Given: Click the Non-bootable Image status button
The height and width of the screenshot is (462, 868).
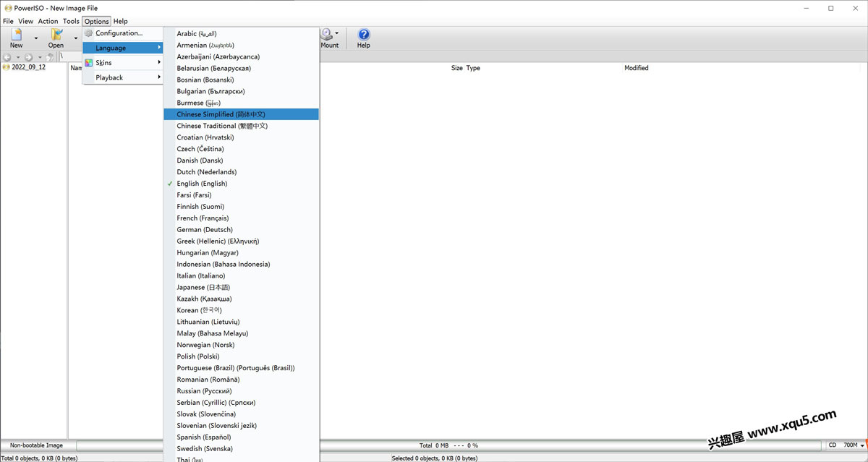Looking at the screenshot, I should click(x=37, y=445).
